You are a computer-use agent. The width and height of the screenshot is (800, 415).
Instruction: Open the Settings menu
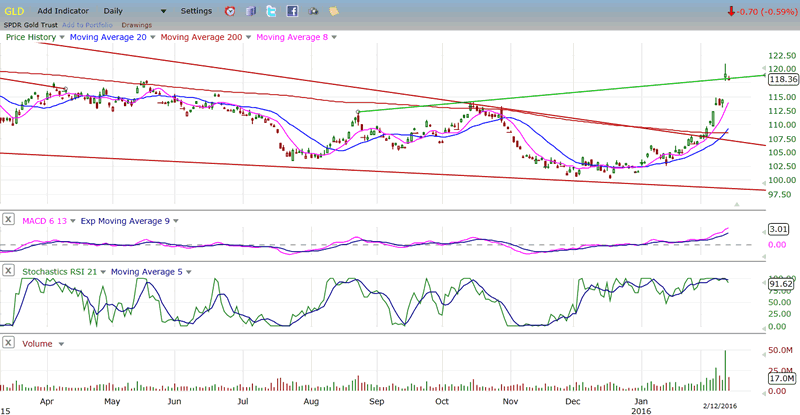tap(196, 11)
